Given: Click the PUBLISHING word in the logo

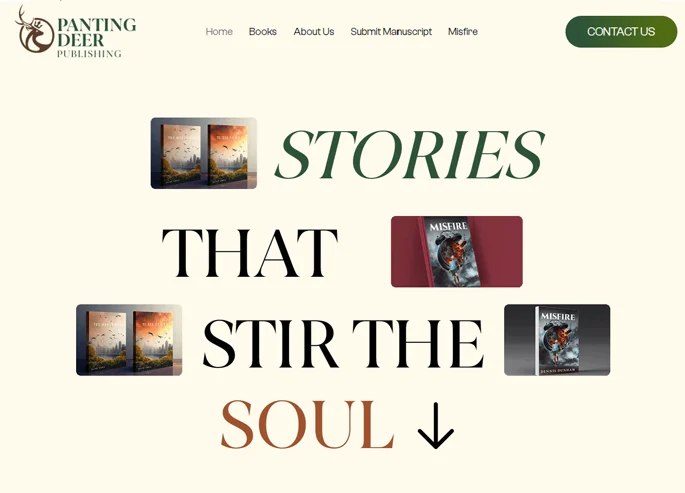Looking at the screenshot, I should pyautogui.click(x=89, y=54).
